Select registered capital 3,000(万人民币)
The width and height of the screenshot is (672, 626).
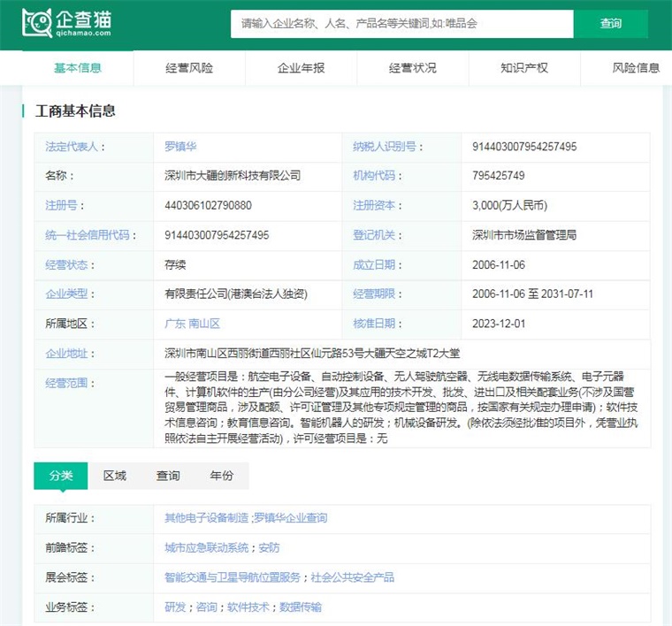(509, 205)
